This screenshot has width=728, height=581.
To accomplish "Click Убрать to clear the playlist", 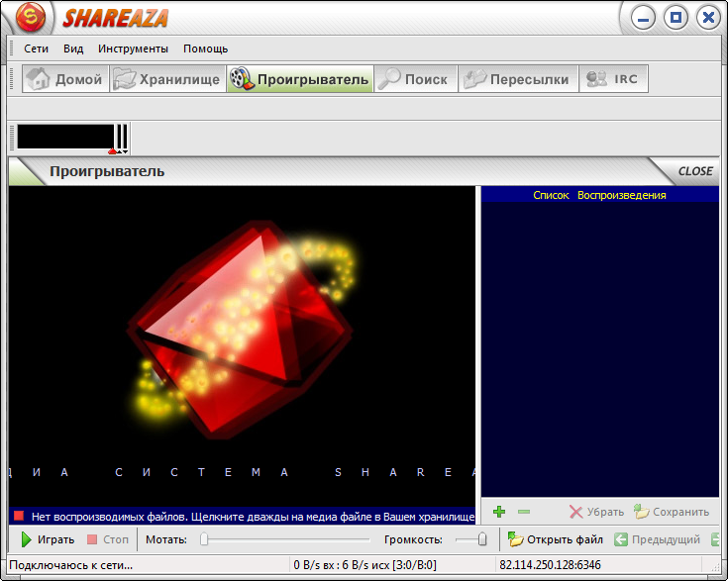I will click(596, 512).
